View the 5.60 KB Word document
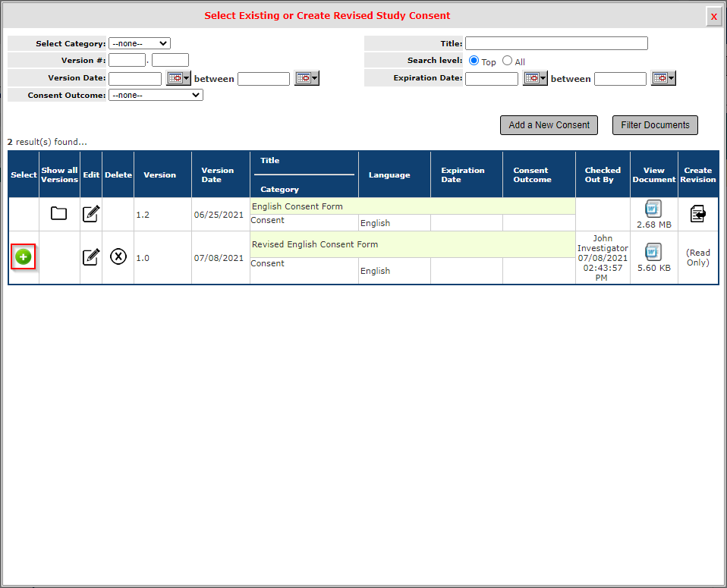Image resolution: width=727 pixels, height=588 pixels. tap(653, 252)
